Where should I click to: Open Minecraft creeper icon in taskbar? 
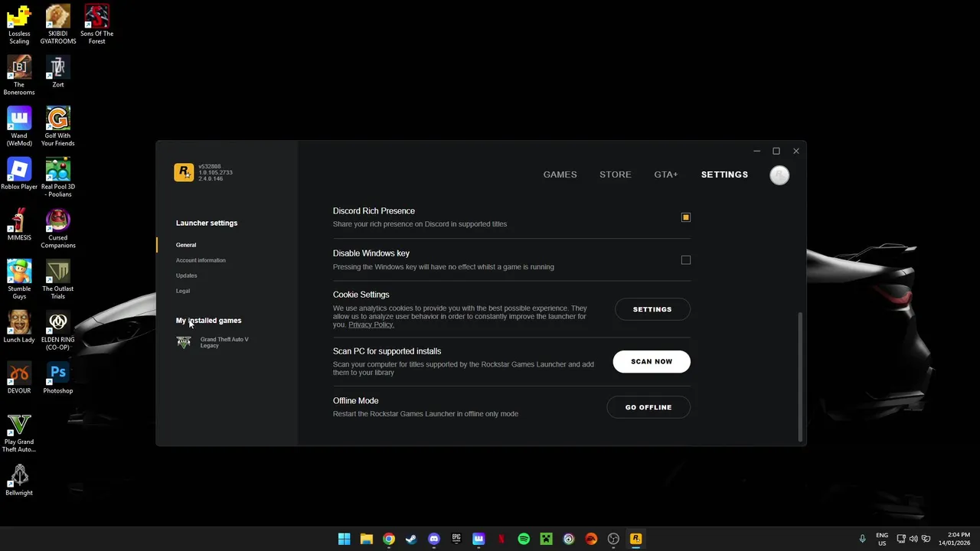[x=546, y=539]
